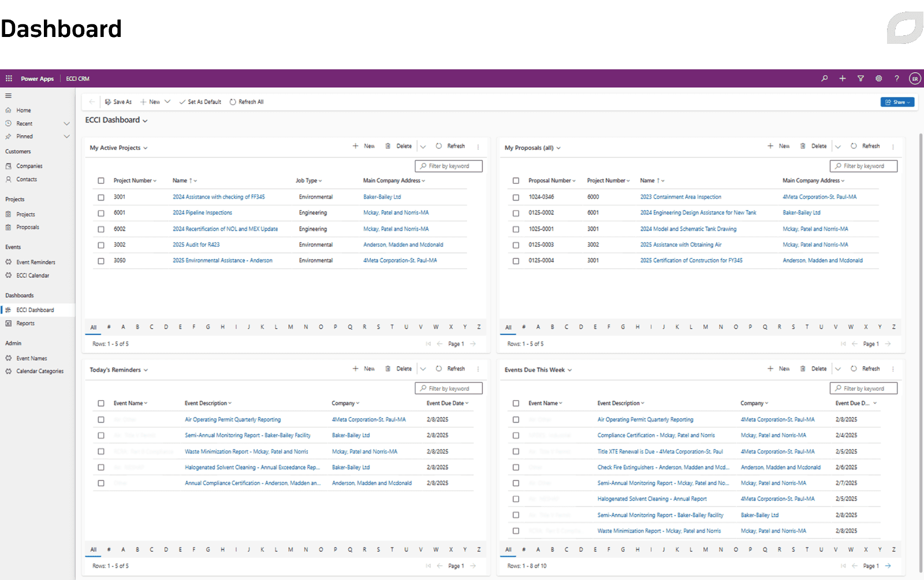
Task: Open the app launcher waffle icon
Action: pyautogui.click(x=9, y=79)
